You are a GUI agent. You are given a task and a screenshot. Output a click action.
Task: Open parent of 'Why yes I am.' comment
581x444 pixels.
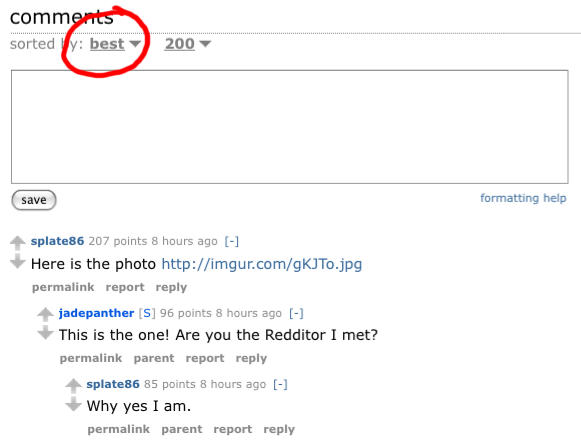tap(182, 430)
